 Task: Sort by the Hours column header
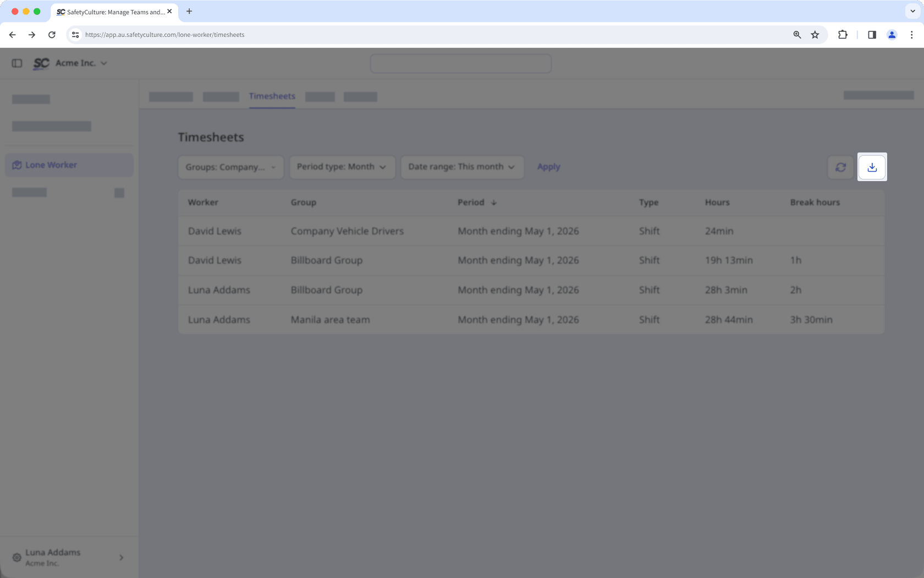[717, 203]
